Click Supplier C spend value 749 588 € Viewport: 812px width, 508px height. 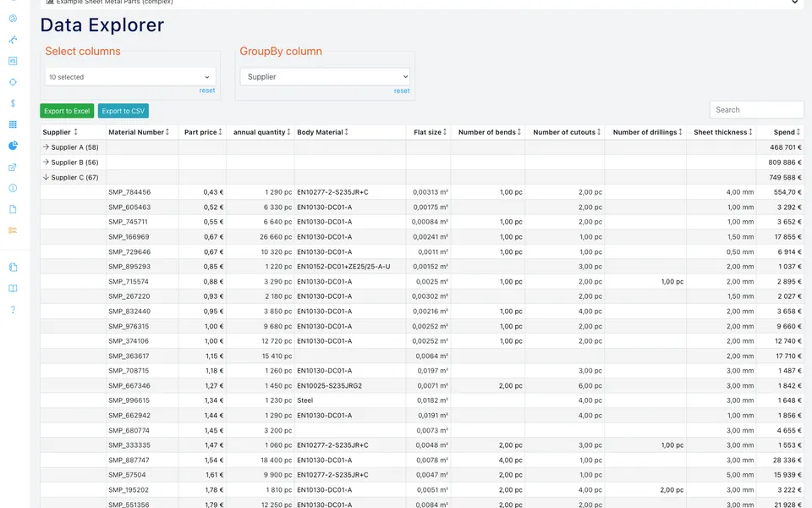coord(785,178)
